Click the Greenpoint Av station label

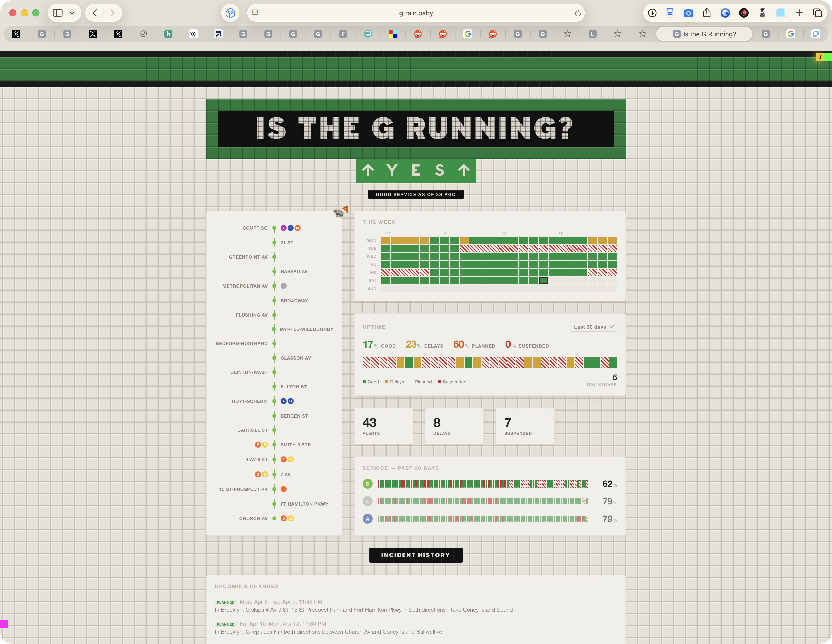[x=248, y=257]
